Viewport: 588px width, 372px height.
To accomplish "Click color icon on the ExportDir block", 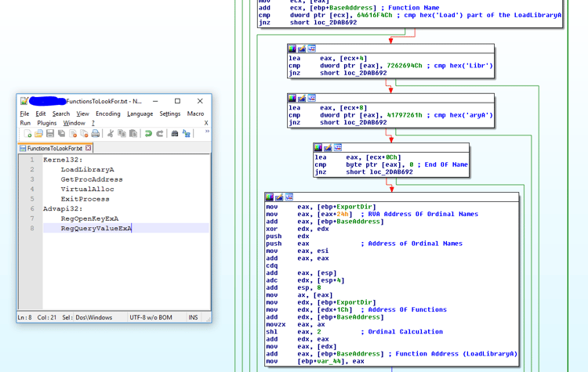I will click(269, 197).
